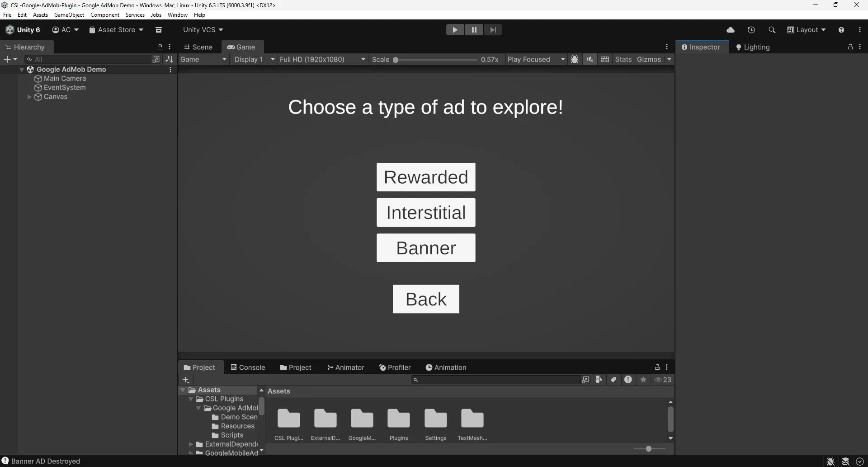Collapse the Google AdMob Demo scene
Screen dimensions: 868x467
[x=21, y=70]
